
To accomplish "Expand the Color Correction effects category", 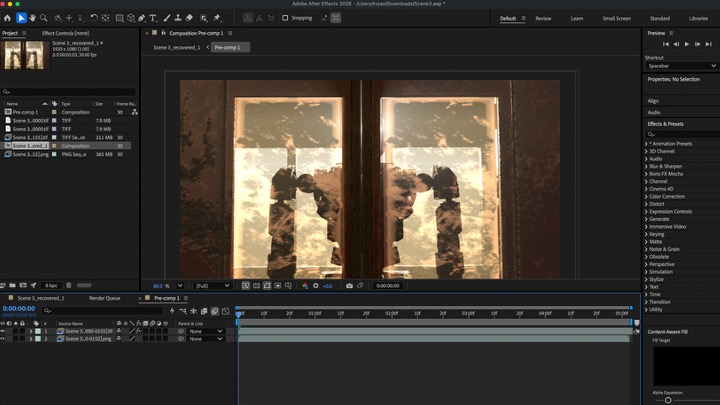I will click(x=646, y=197).
